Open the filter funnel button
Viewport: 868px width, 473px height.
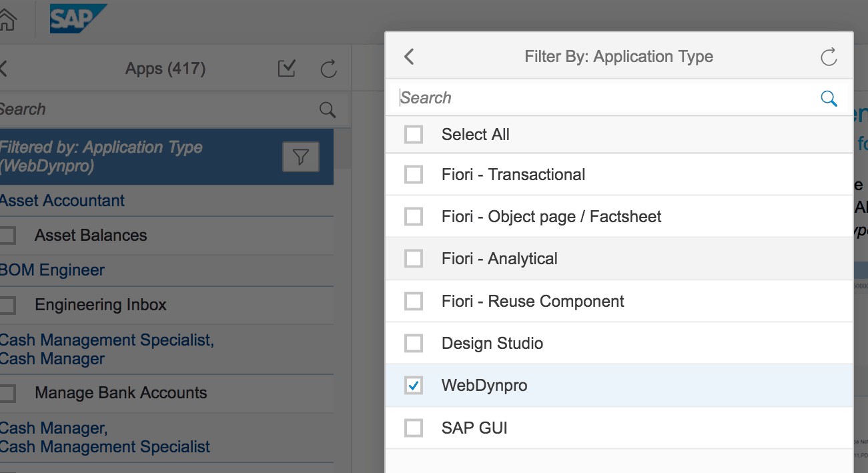coord(301,157)
